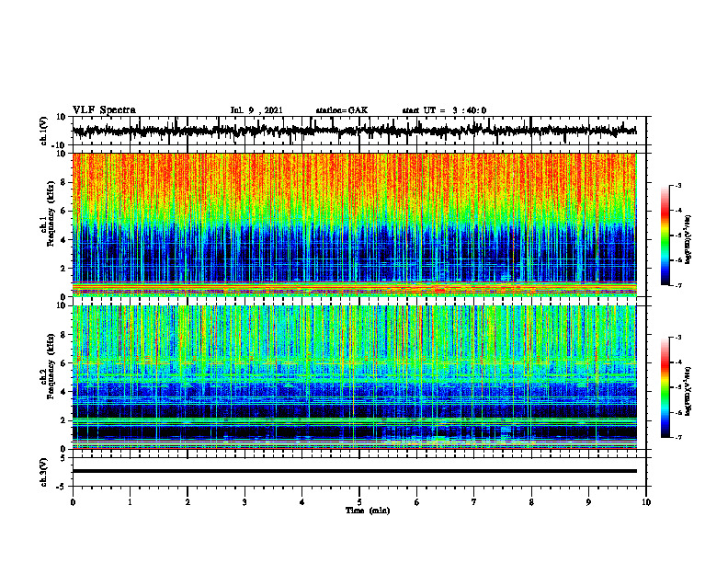Image resolution: width=728 pixels, height=563 pixels.
Task: Click the ch.1 voltage waveform trace
Action: click(x=354, y=131)
